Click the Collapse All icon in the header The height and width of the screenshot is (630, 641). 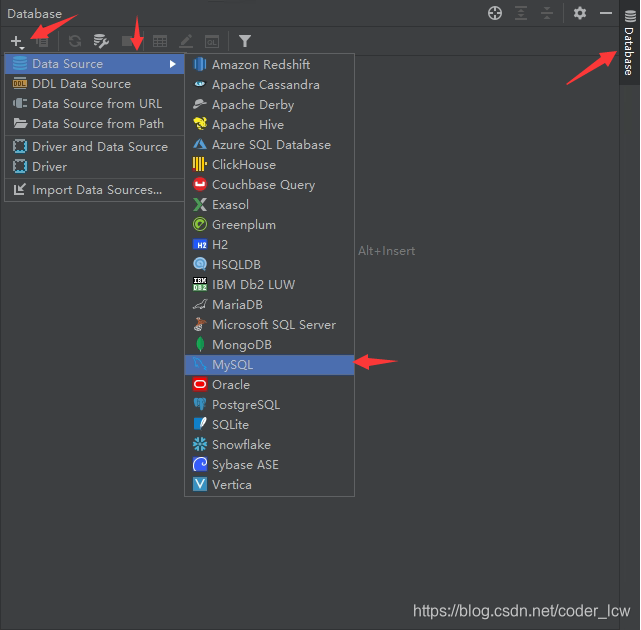pos(547,13)
